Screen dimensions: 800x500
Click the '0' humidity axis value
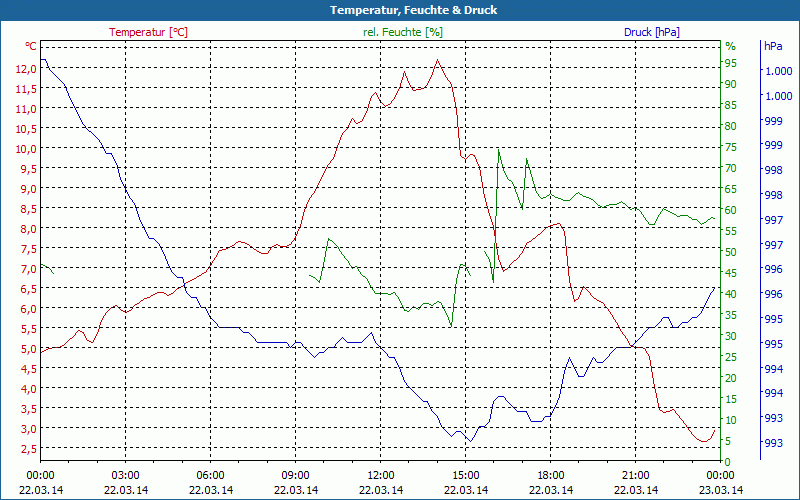(728, 462)
